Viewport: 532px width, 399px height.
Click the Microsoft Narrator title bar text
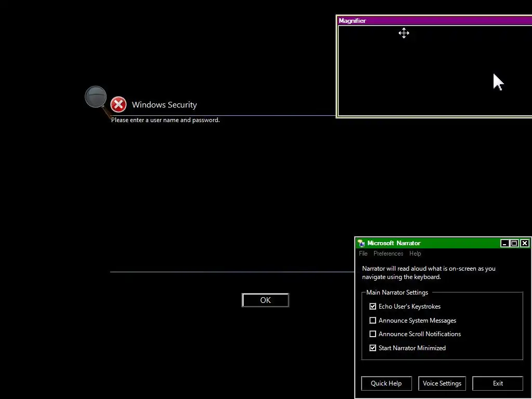(394, 243)
